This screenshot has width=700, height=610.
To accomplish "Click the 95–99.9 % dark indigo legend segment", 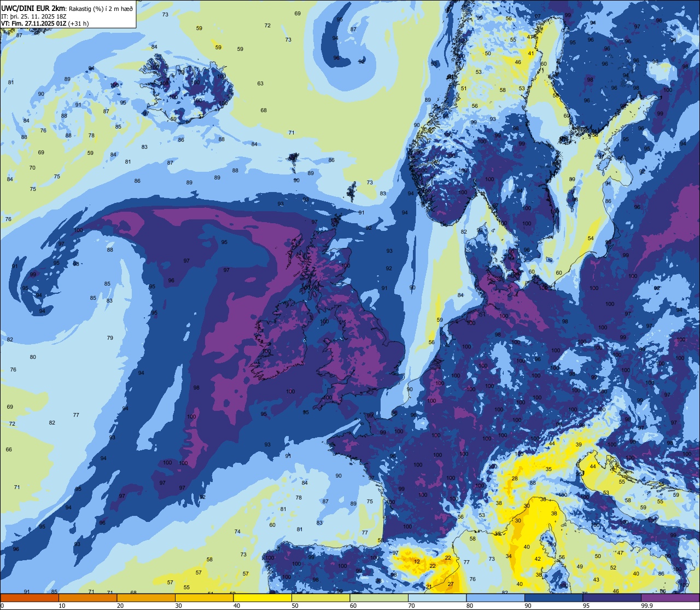I will pyautogui.click(x=612, y=597).
